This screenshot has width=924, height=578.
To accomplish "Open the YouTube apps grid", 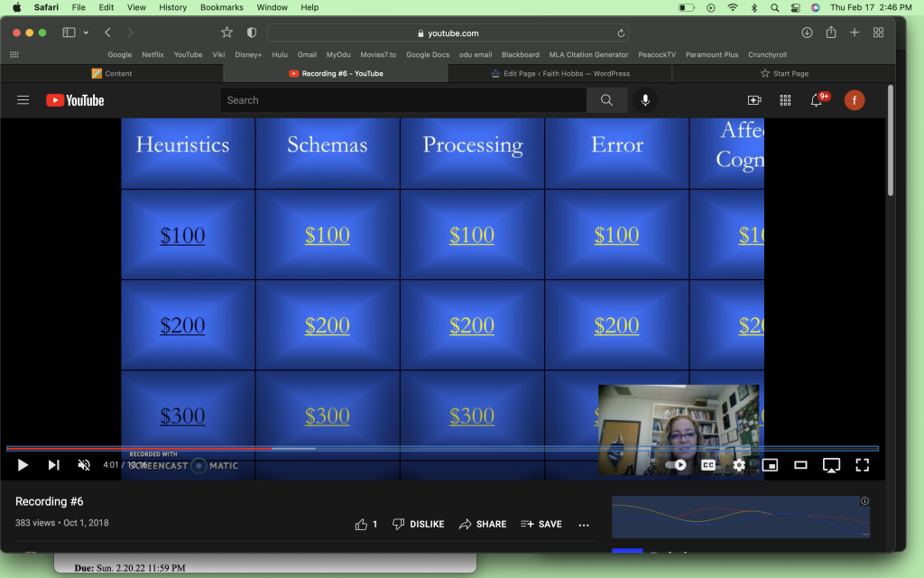I will click(785, 100).
